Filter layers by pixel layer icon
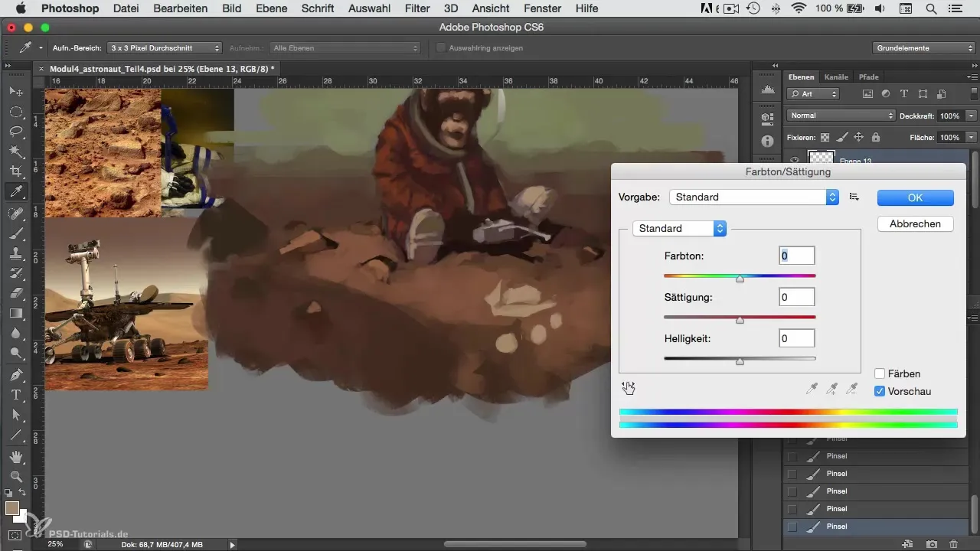This screenshot has width=980, height=551. coord(867,94)
